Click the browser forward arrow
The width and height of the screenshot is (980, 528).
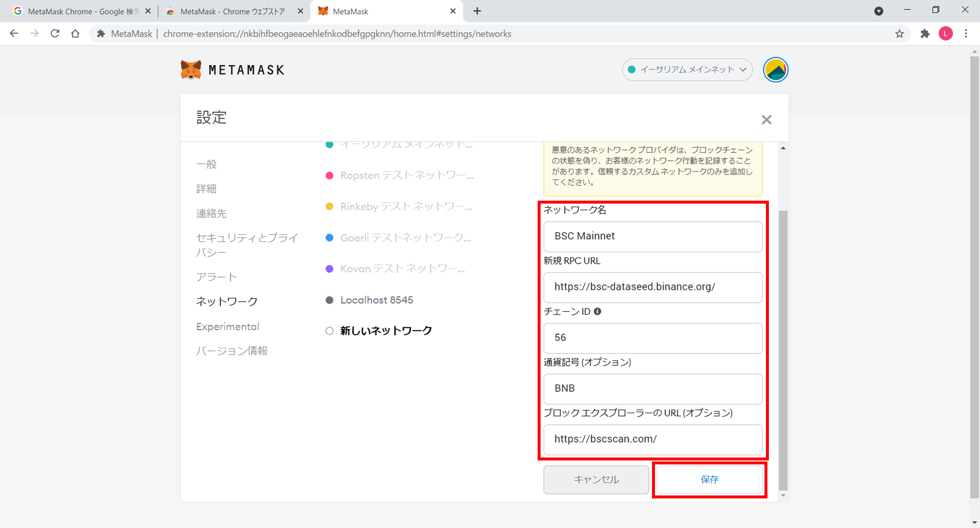[x=34, y=34]
